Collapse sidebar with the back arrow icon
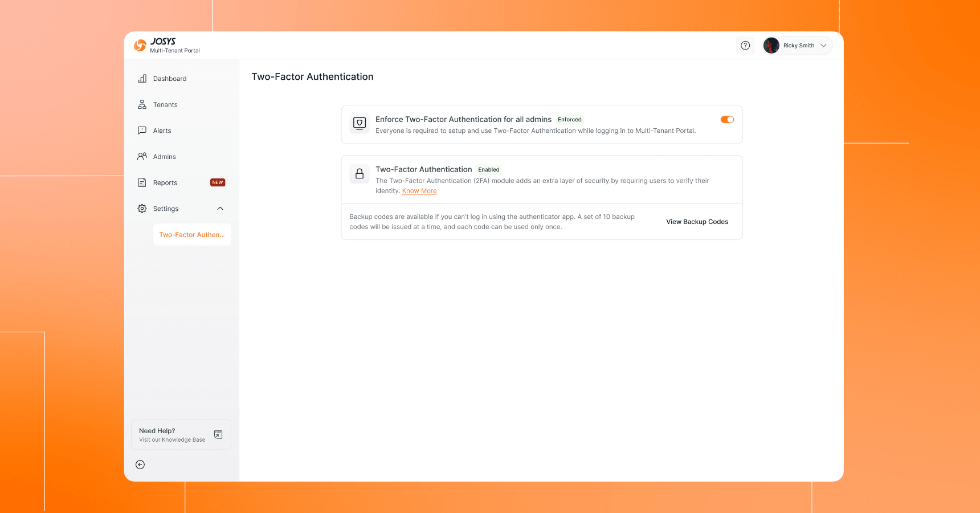Viewport: 980px width, 513px height. pos(140,465)
